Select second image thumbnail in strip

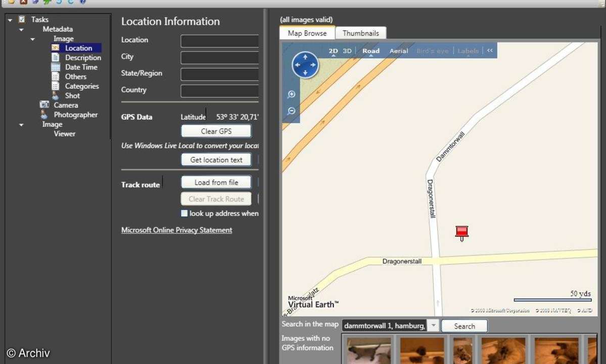click(x=422, y=350)
